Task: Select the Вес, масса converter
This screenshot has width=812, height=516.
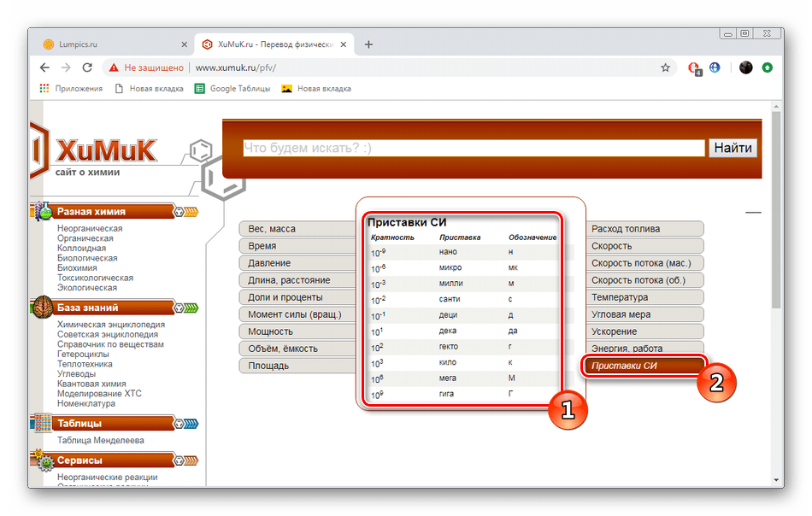Action: coord(297,229)
